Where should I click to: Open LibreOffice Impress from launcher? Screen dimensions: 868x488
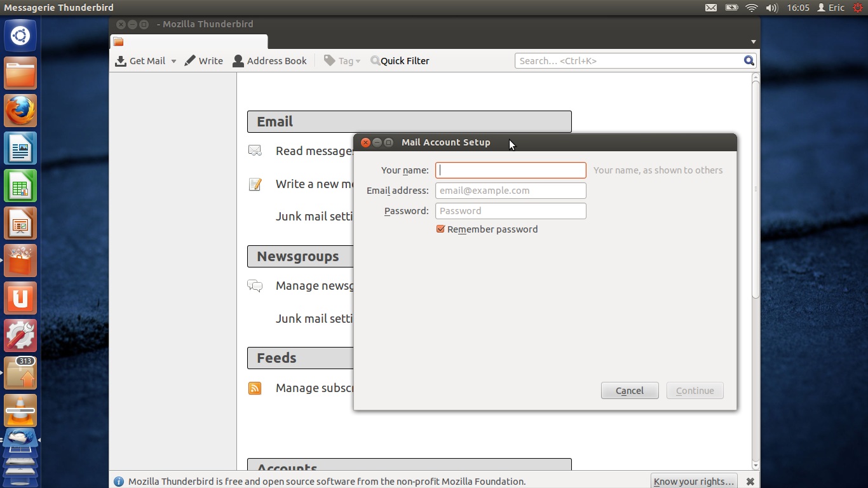[x=20, y=223]
